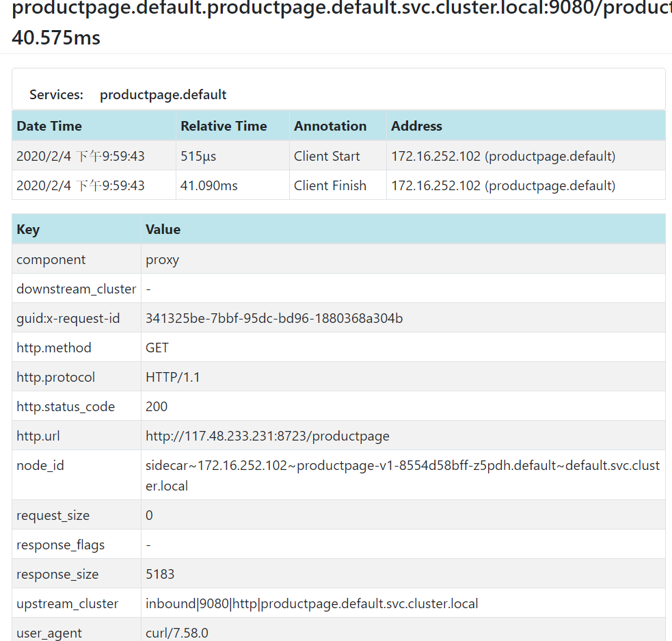Viewport: 672px width, 641px height.
Task: Click the Key column header
Action: click(x=28, y=229)
